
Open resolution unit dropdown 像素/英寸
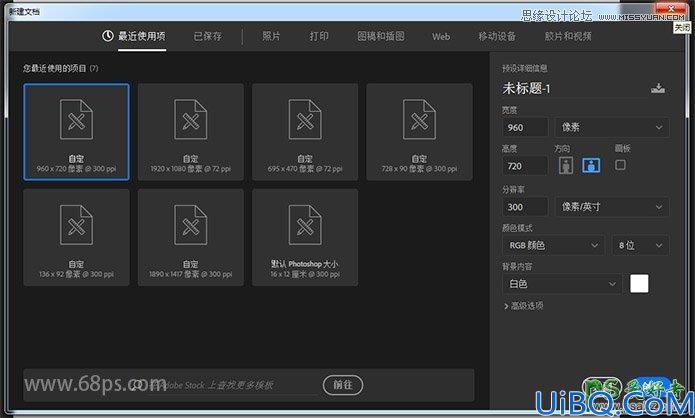pyautogui.click(x=612, y=207)
